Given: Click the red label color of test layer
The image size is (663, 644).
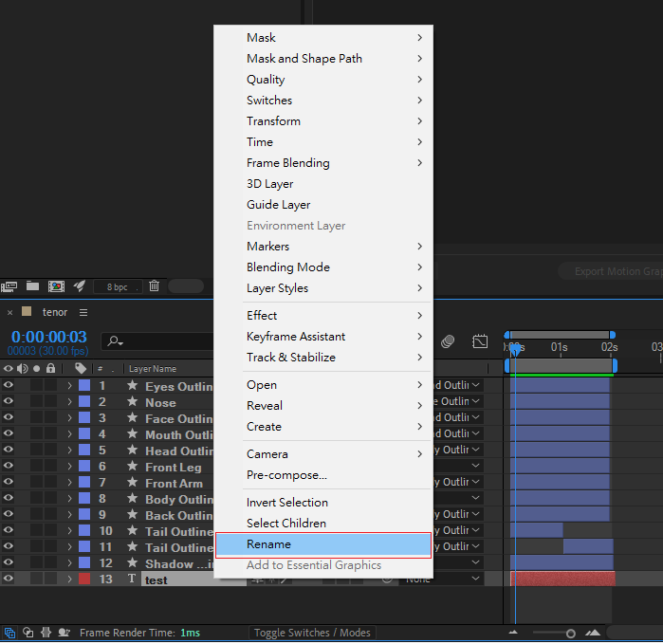Looking at the screenshot, I should pyautogui.click(x=84, y=579).
